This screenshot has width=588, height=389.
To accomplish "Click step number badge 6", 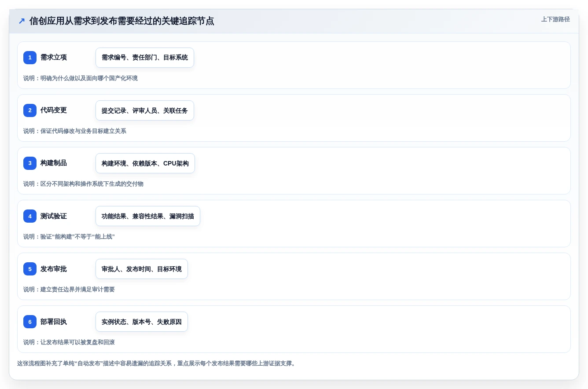I will point(30,322).
